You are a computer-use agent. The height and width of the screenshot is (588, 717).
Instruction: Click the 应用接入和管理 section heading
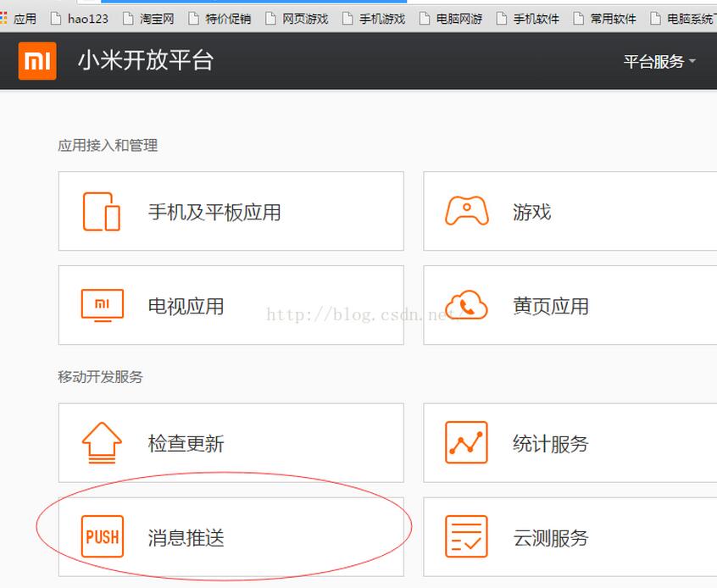[x=108, y=146]
